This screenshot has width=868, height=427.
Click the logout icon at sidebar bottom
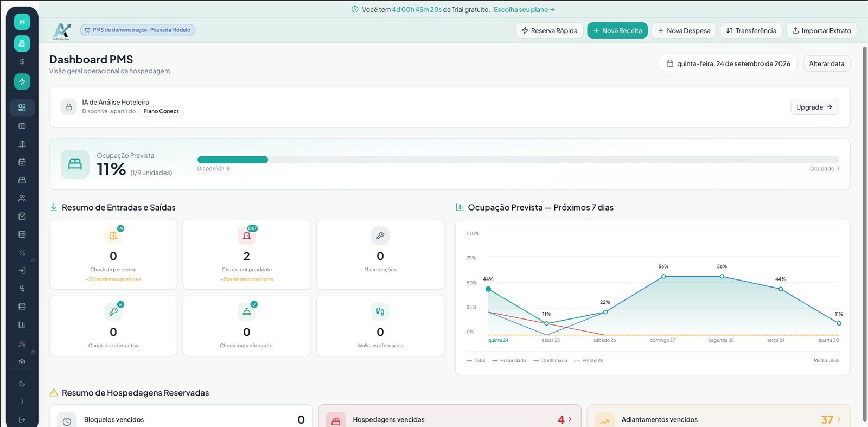click(x=22, y=419)
